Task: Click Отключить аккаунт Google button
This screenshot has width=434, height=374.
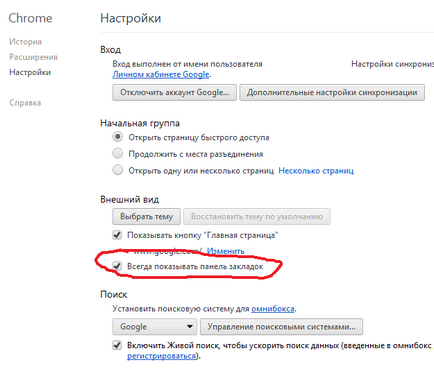Action: pyautogui.click(x=175, y=92)
